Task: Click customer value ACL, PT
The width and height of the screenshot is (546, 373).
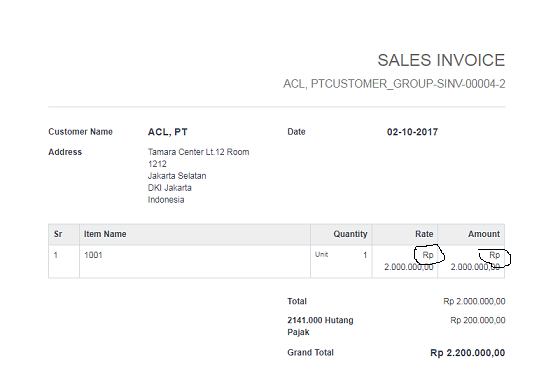Action: point(167,132)
